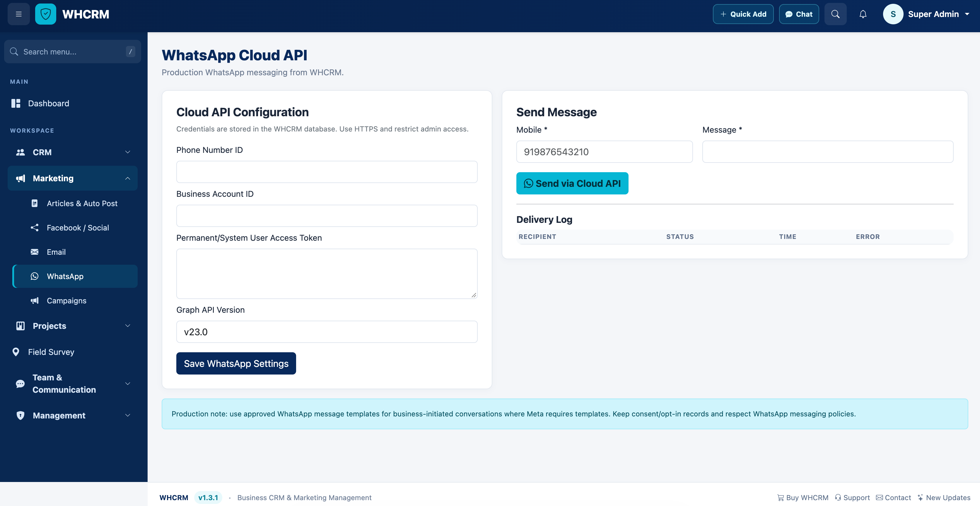Viewport: 980px width, 506px height.
Task: Expand the Management section chevron
Action: [128, 416]
